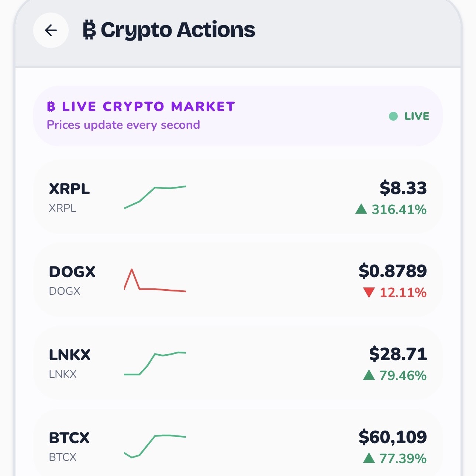Viewport: 476px width, 476px height.
Task: Select the LNKX coin row
Action: 238,363
